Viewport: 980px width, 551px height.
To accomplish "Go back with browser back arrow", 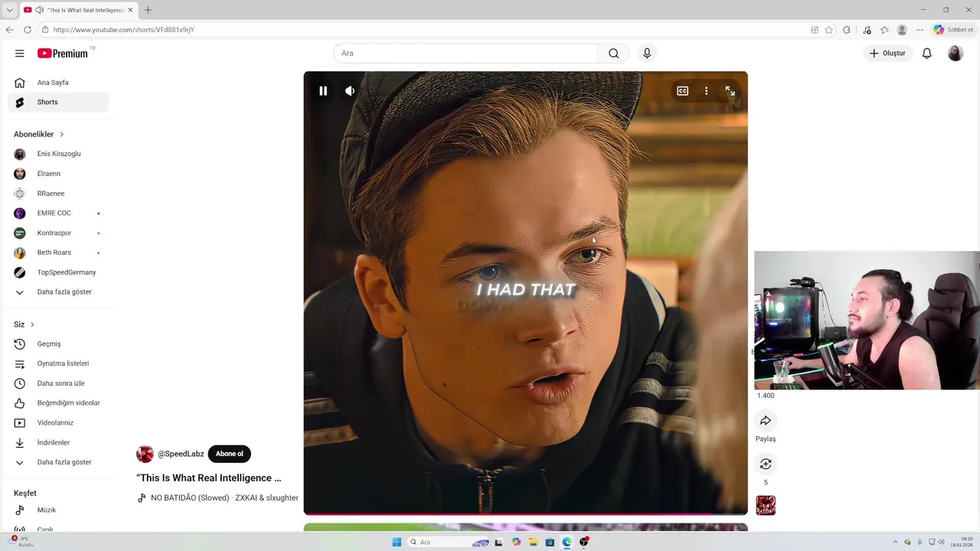I will tap(9, 30).
